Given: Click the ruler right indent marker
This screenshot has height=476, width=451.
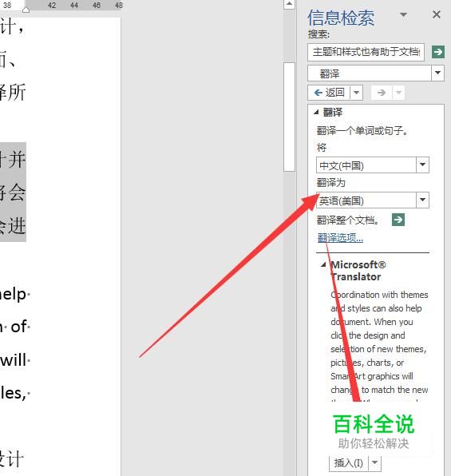Looking at the screenshot, I should [26, 10].
